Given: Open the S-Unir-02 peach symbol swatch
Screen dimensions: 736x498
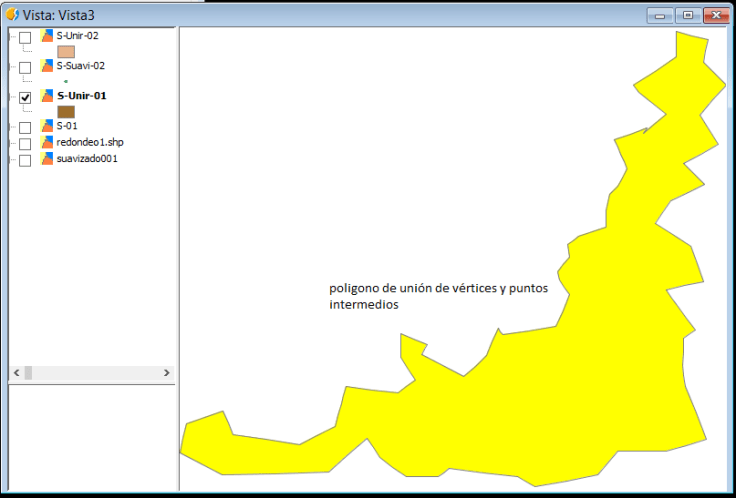Looking at the screenshot, I should [x=66, y=51].
